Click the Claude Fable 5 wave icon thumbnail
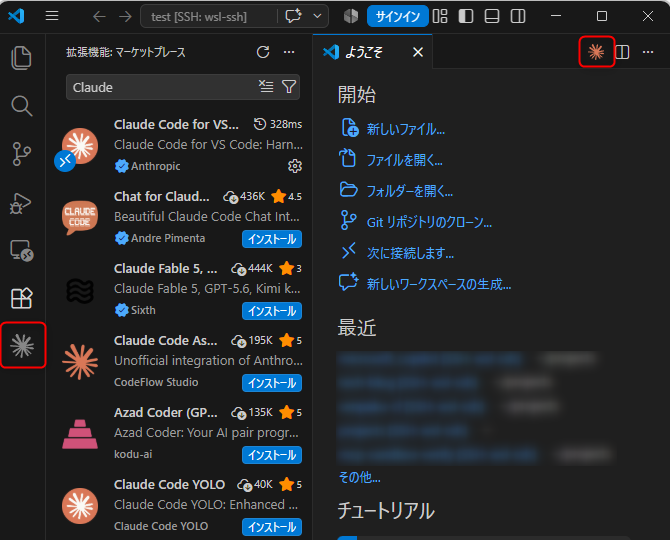670x540 pixels. click(80, 291)
